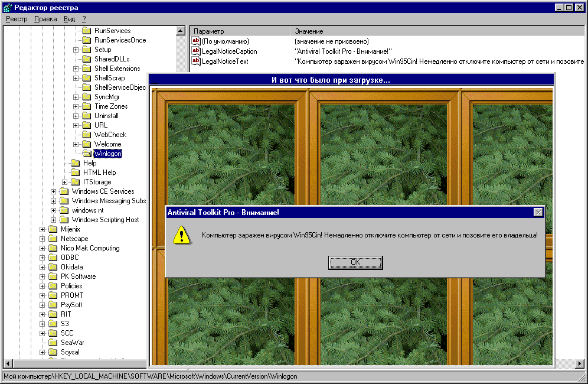
Task: Click the Mijenix folder icon
Action: [53, 229]
